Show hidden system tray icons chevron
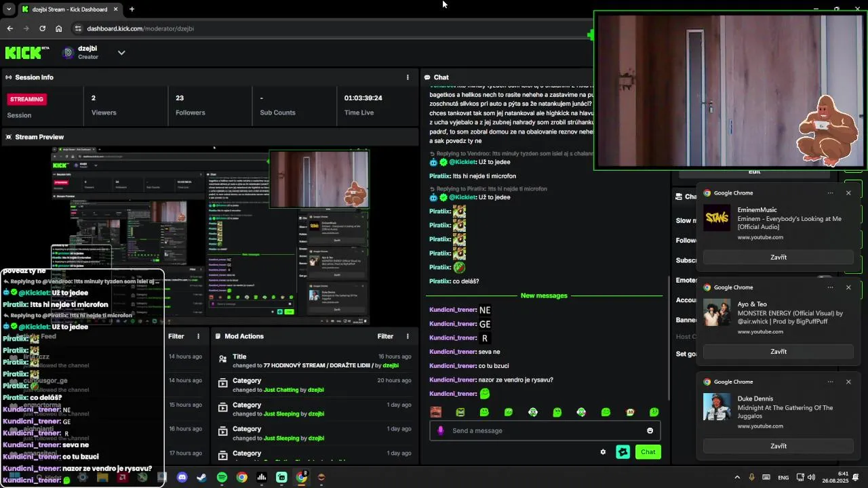 tap(737, 477)
